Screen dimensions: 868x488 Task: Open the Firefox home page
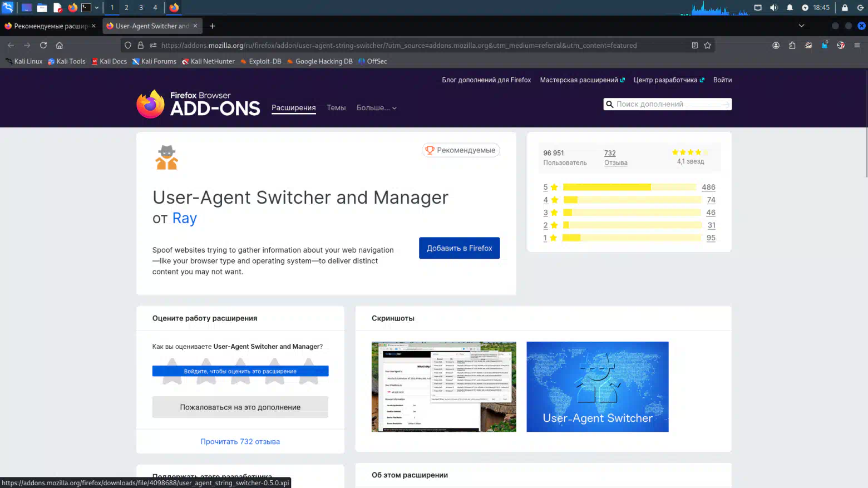pos(60,45)
